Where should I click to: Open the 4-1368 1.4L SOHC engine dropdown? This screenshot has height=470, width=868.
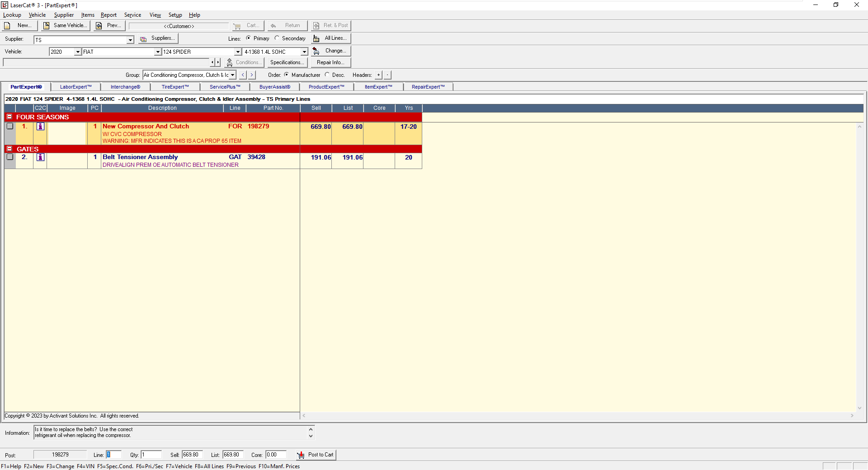pyautogui.click(x=304, y=52)
